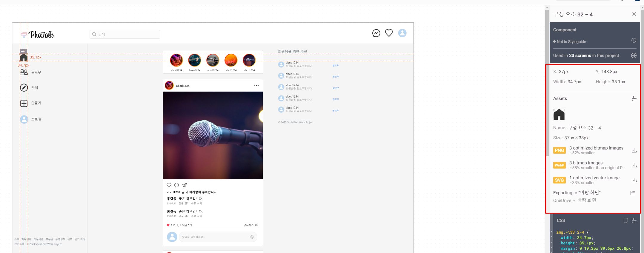Click the 탐색 sidebar label
The image size is (644, 253).
click(x=35, y=88)
